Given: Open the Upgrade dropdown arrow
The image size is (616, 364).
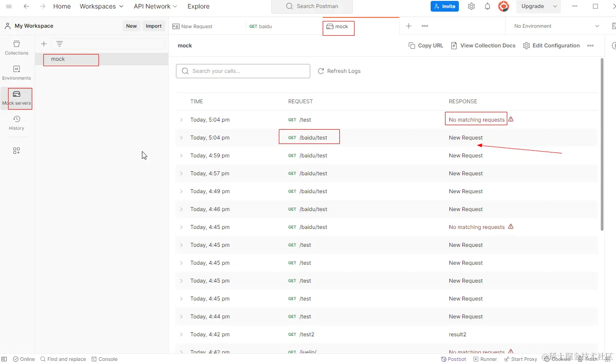Looking at the screenshot, I should tap(555, 6).
